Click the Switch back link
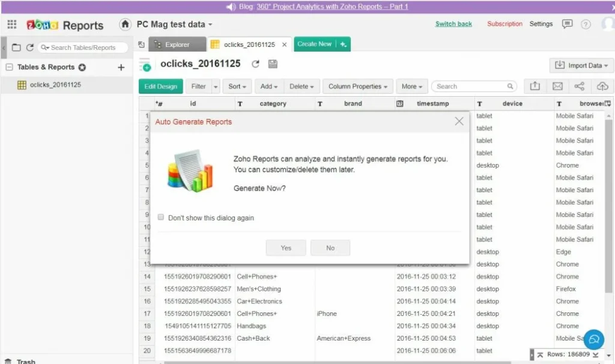615x364 pixels. pos(453,24)
